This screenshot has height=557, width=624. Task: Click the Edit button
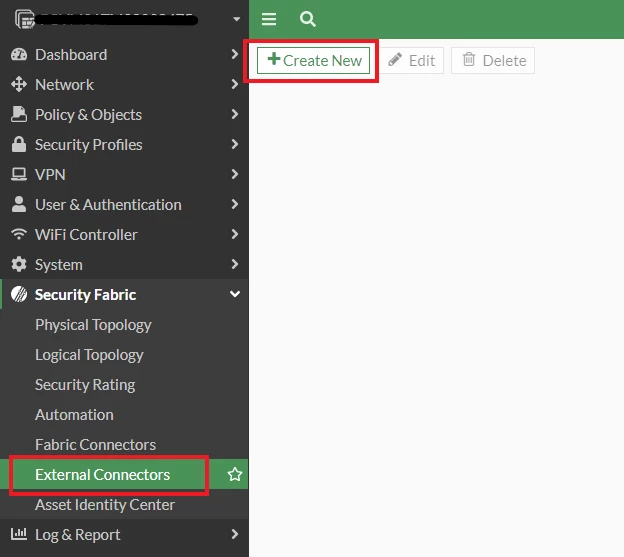pos(412,60)
